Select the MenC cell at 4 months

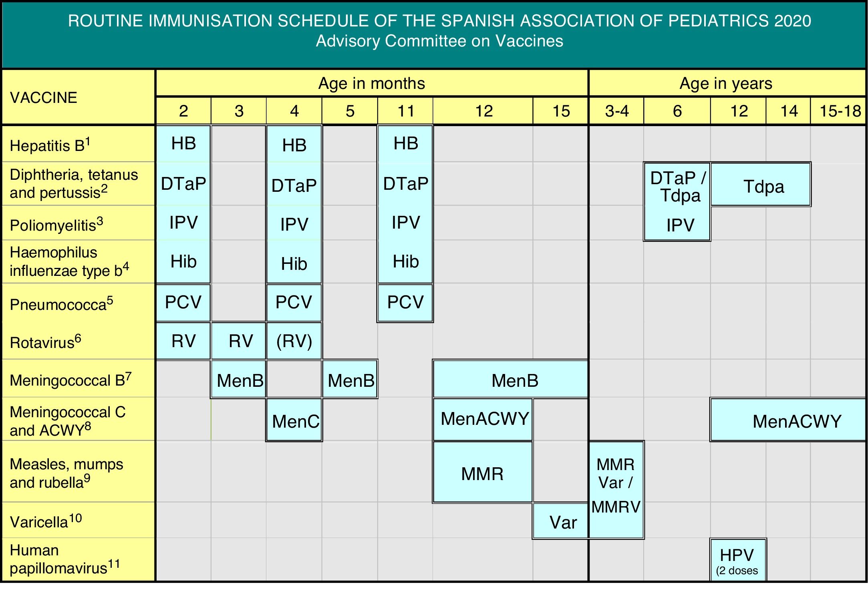[294, 420]
